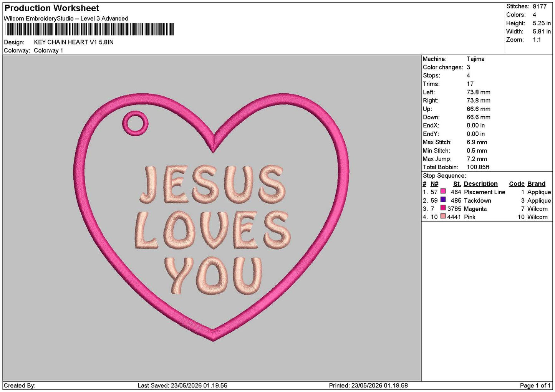Click the Width value 5.81 in
Image resolution: width=555 pixels, height=392 pixels.
click(x=542, y=31)
